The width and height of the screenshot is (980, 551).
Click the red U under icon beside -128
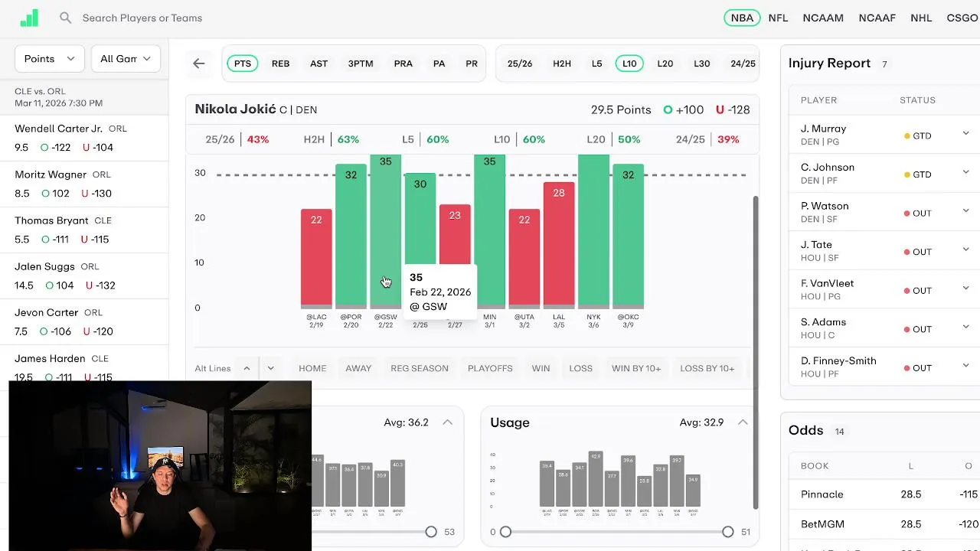tap(720, 110)
